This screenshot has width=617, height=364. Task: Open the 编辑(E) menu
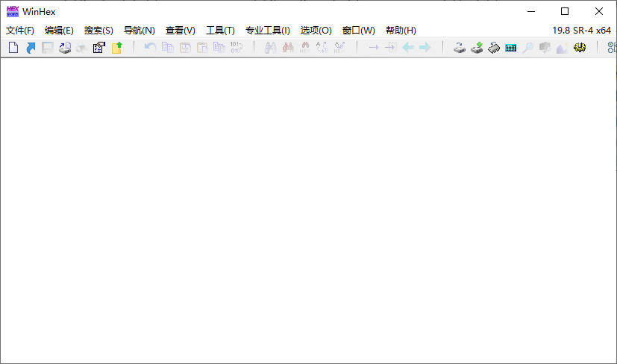point(59,31)
